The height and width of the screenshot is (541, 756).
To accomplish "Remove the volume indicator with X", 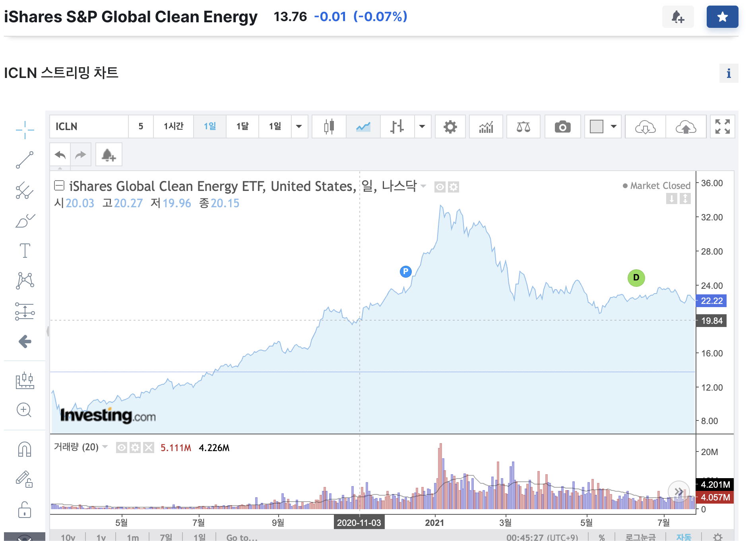I will pyautogui.click(x=149, y=448).
